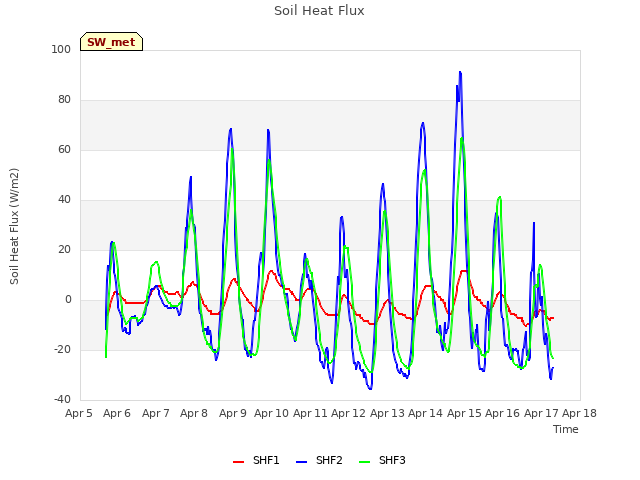
Task: Click the '100' y-axis tick label
Action: point(61,49)
